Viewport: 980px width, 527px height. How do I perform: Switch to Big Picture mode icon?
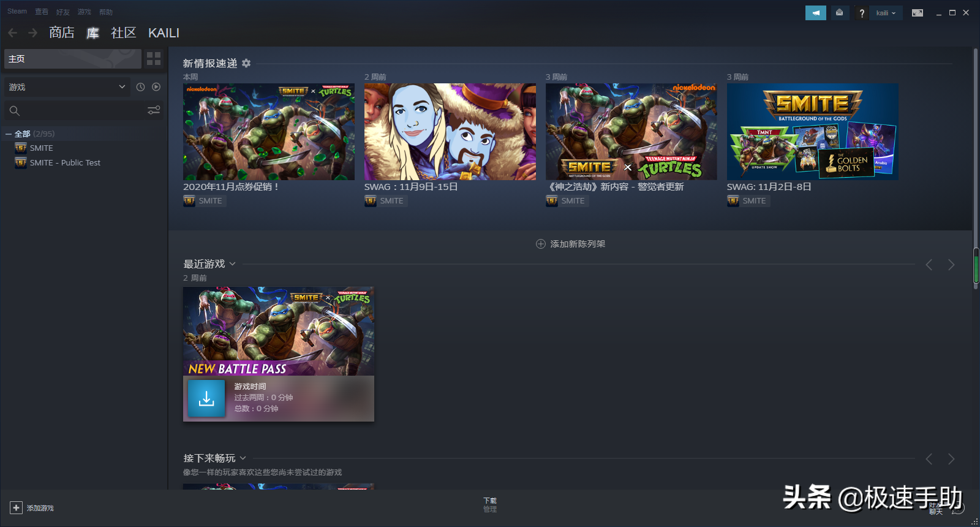click(917, 13)
